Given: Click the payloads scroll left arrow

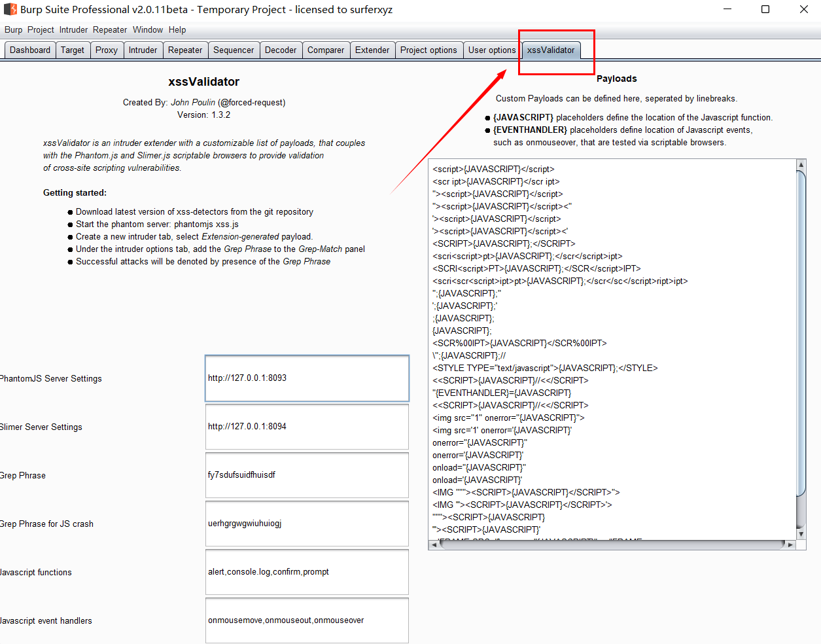Looking at the screenshot, I should 434,545.
